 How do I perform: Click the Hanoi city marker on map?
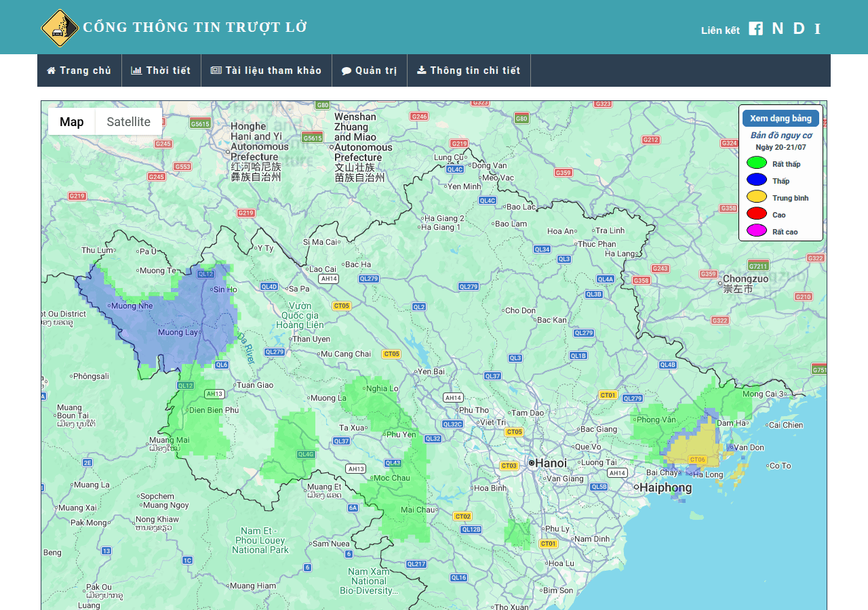[x=532, y=463]
